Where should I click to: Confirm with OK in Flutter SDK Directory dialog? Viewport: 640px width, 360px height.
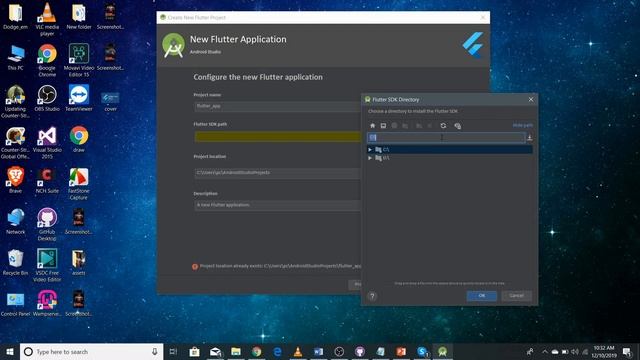(482, 296)
